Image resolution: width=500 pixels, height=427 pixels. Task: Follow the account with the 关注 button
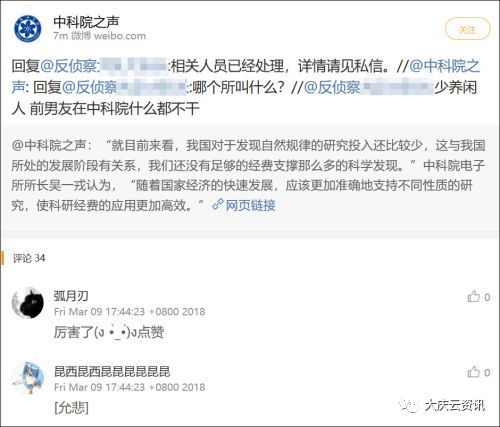tap(468, 29)
